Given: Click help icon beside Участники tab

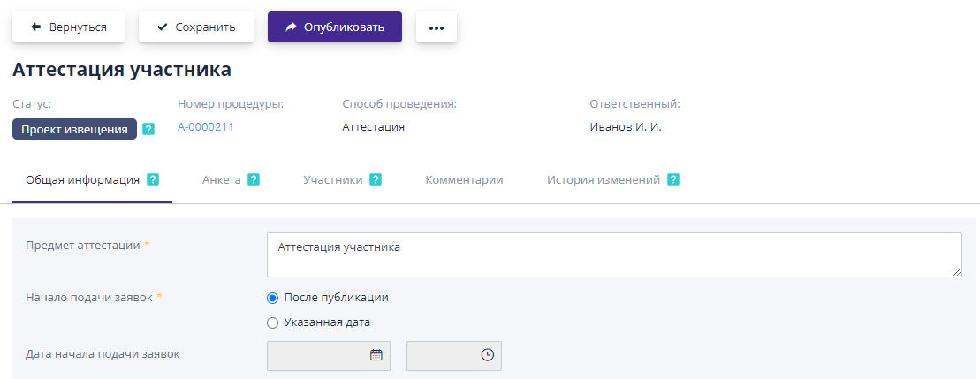Looking at the screenshot, I should click(x=376, y=179).
